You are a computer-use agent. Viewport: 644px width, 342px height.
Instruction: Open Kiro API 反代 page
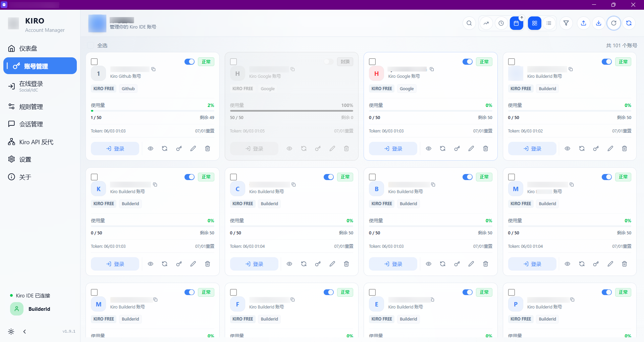[x=40, y=142]
